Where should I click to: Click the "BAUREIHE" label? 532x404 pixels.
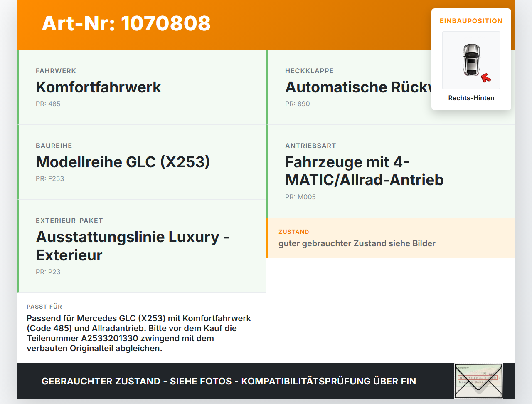coord(54,146)
